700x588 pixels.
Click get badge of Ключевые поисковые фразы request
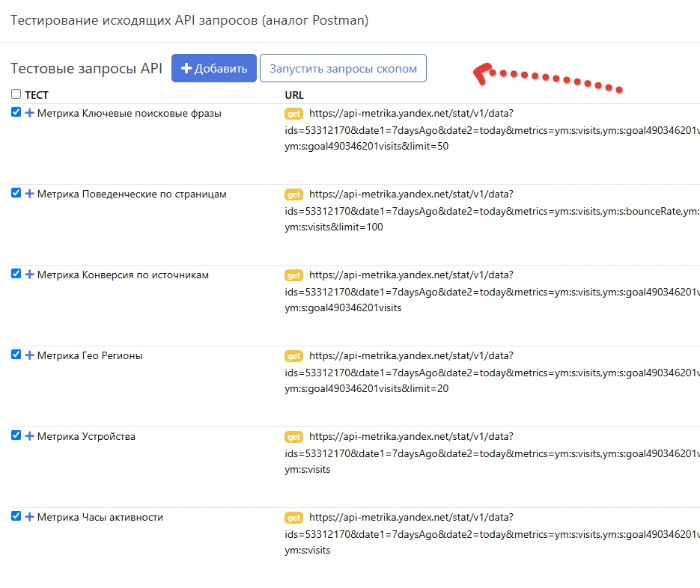(x=293, y=114)
